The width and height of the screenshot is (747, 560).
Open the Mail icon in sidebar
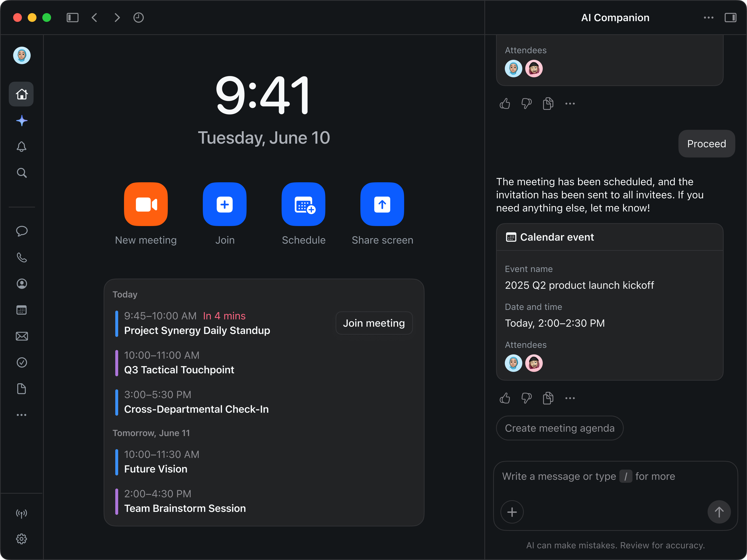[x=21, y=336]
